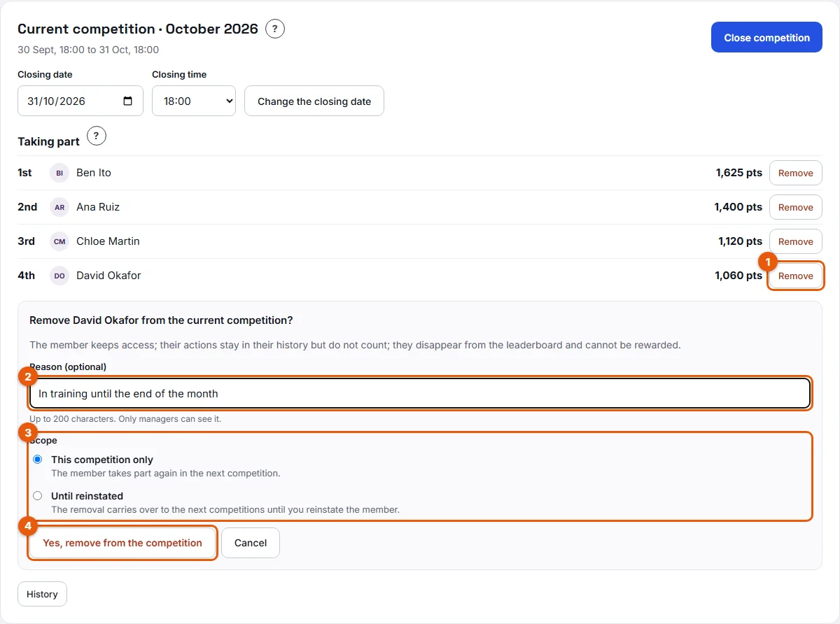Click the name Ana Ruiz

98,207
